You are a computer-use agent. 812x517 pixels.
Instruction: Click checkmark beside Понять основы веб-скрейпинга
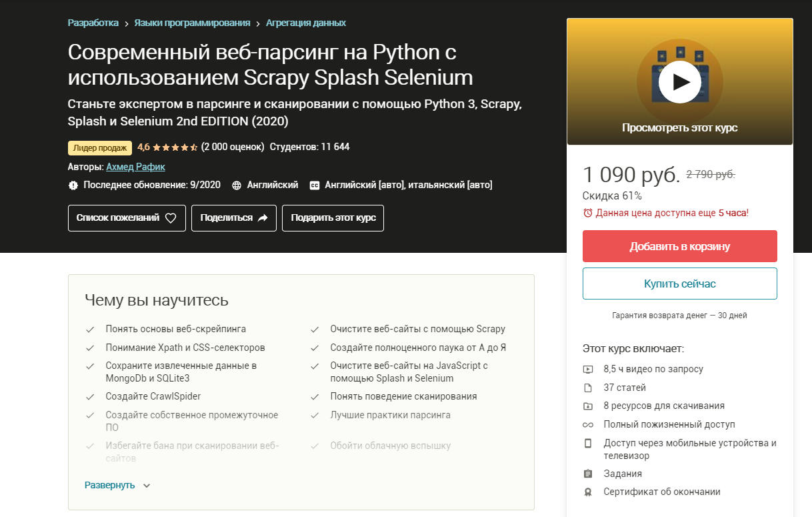coord(89,330)
